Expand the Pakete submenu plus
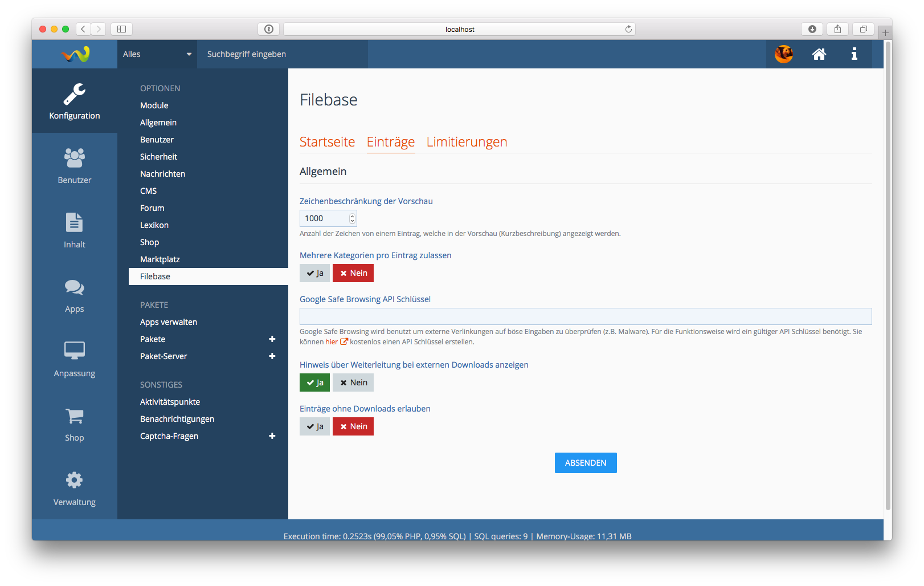This screenshot has width=924, height=586. [x=272, y=339]
